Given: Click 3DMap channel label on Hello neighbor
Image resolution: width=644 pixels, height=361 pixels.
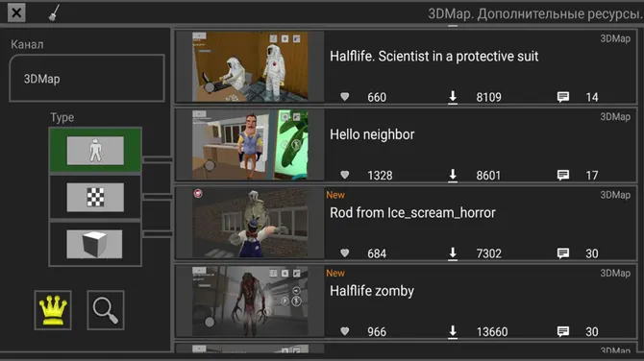Looking at the screenshot, I should click(x=615, y=117).
